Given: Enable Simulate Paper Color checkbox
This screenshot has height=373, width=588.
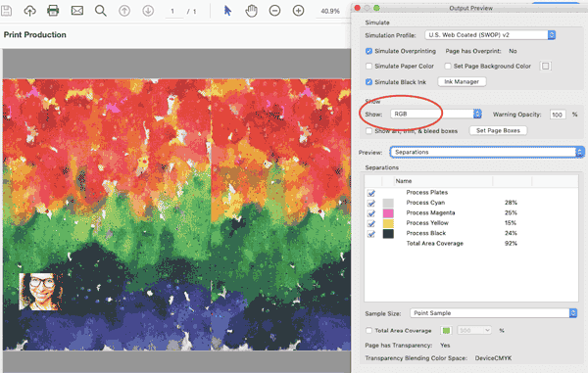Looking at the screenshot, I should pos(369,66).
